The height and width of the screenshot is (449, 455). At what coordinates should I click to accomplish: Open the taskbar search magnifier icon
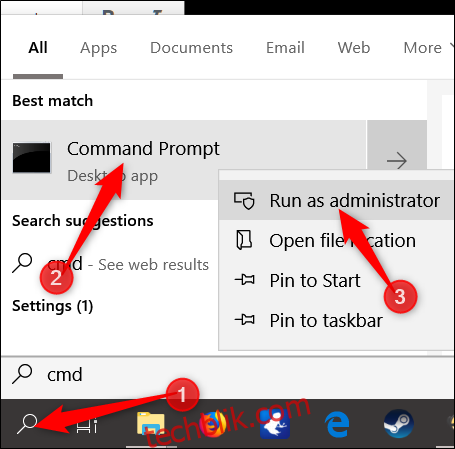click(x=27, y=423)
